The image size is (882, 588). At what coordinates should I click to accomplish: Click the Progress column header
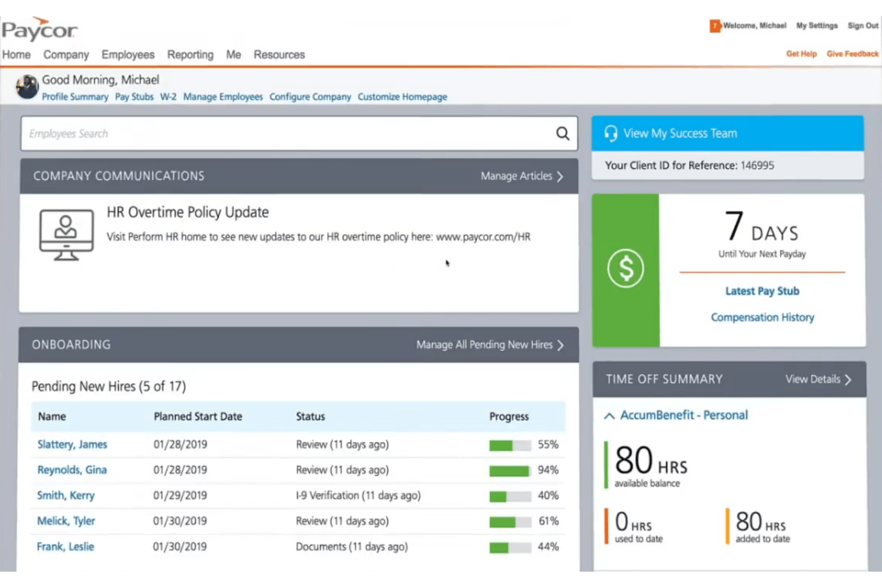point(509,416)
